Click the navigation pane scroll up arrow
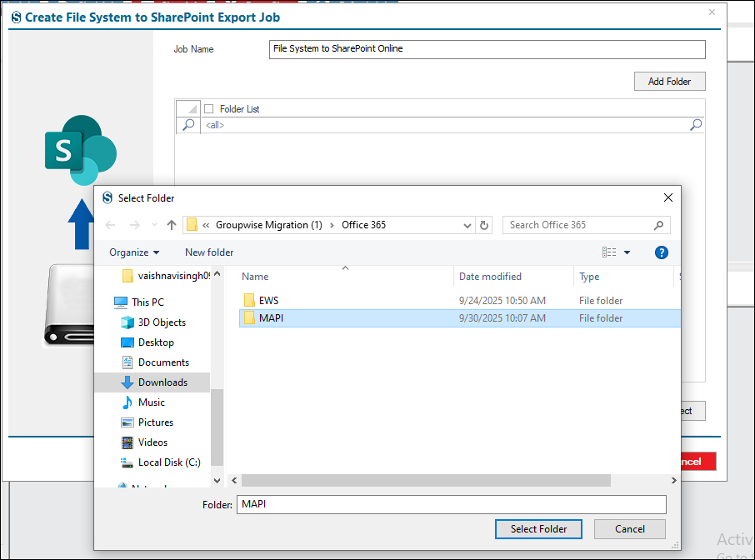The image size is (755, 560). pyautogui.click(x=217, y=273)
